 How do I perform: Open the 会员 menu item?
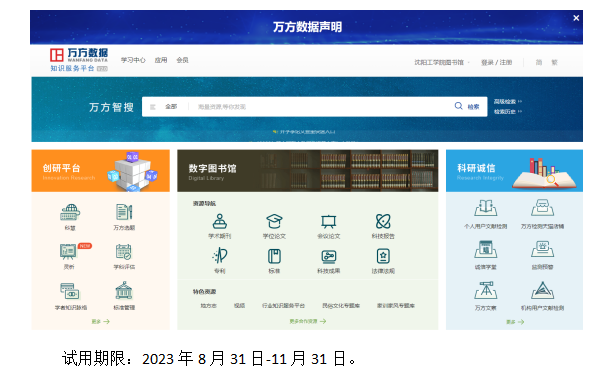(182, 60)
